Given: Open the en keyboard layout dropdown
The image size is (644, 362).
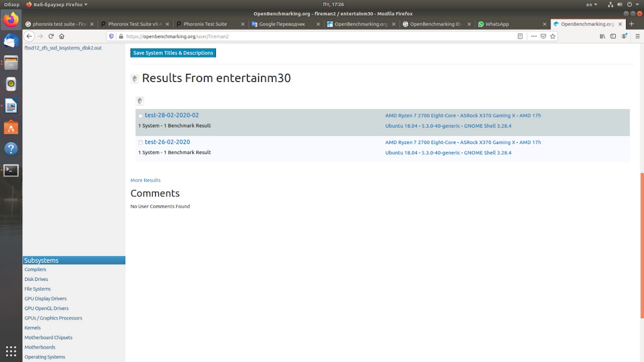Looking at the screenshot, I should pyautogui.click(x=591, y=5).
